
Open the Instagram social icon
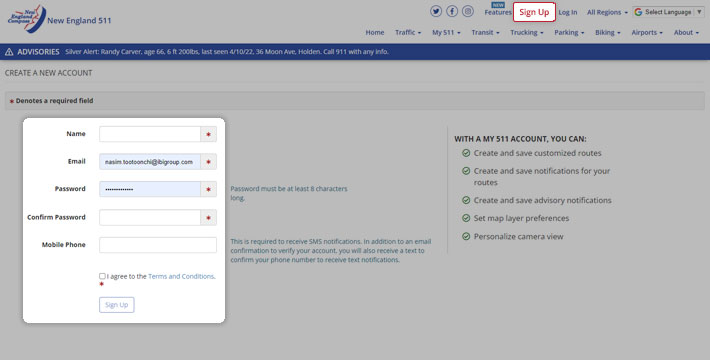pos(468,11)
